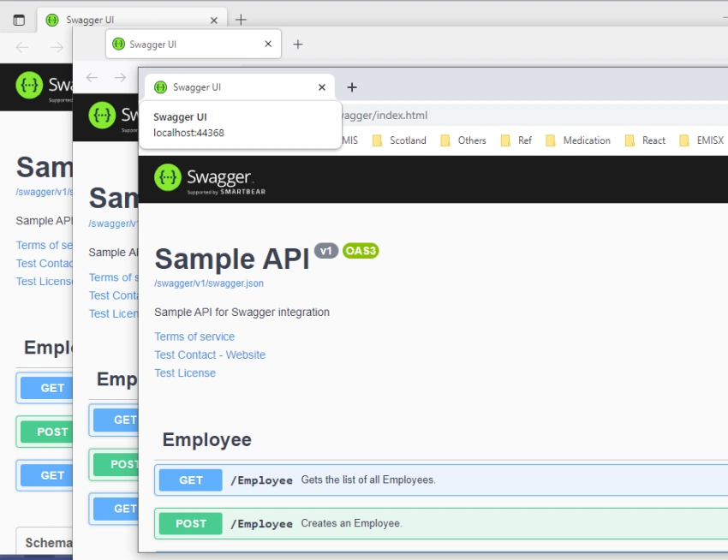Select the Swagger UI tab in back window
The image size is (728, 560).
132,20
